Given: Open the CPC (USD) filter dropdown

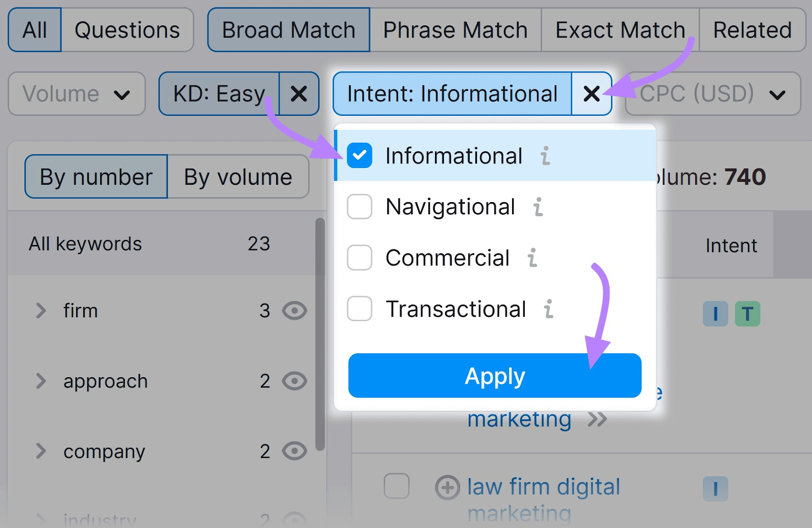Looking at the screenshot, I should pyautogui.click(x=713, y=94).
